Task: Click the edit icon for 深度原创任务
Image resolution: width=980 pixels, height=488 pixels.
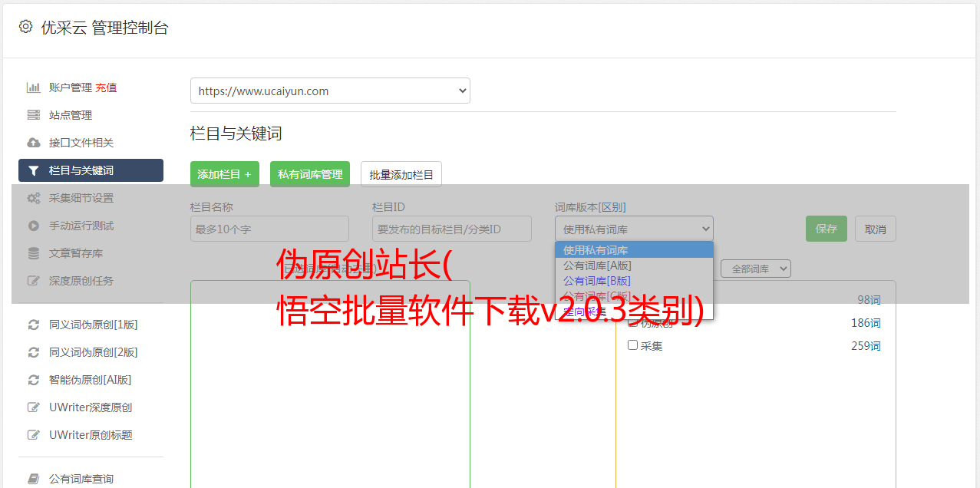Action: coord(34,281)
